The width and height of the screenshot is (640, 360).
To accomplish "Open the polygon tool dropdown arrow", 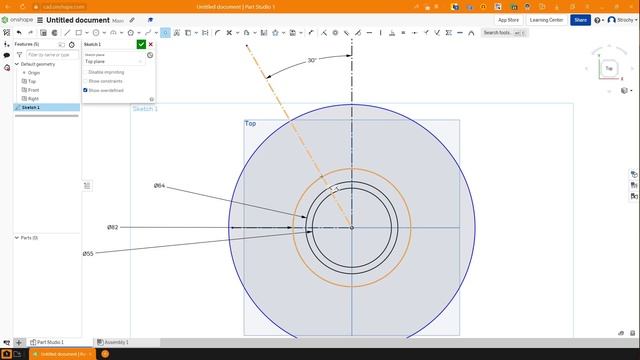I will (139, 33).
